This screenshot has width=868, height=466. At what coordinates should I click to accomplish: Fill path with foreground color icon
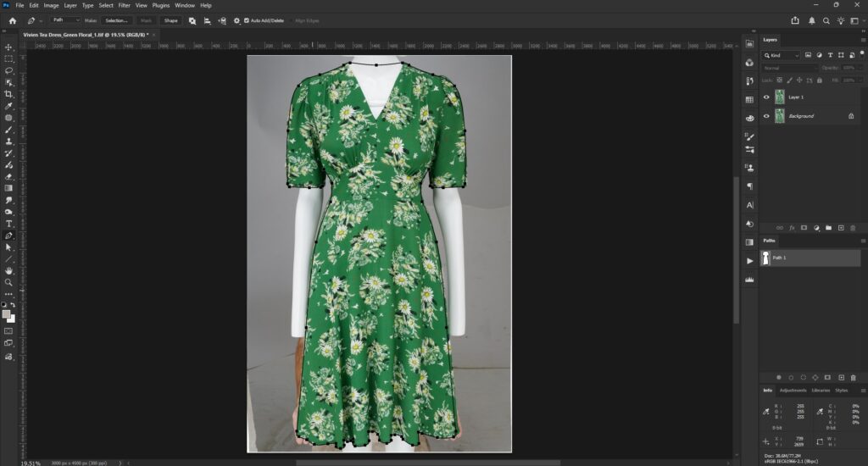pyautogui.click(x=778, y=377)
